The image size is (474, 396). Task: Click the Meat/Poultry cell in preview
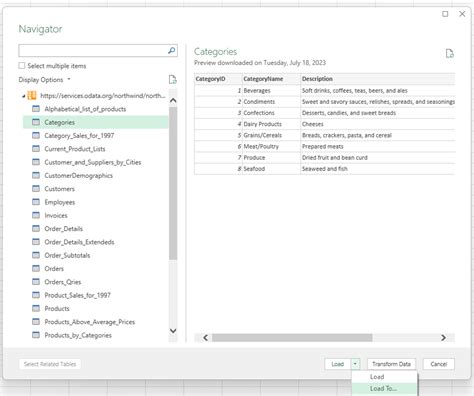(271, 146)
